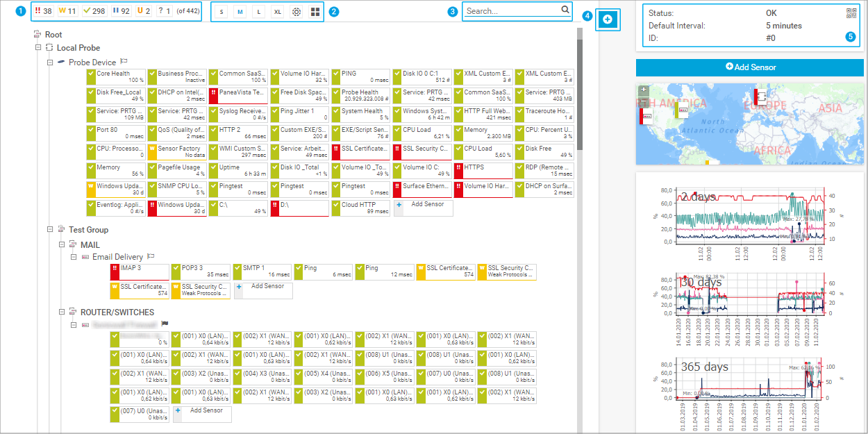Screen dimensions: 868x434
Task: Select the M tree size option
Action: 240,12
